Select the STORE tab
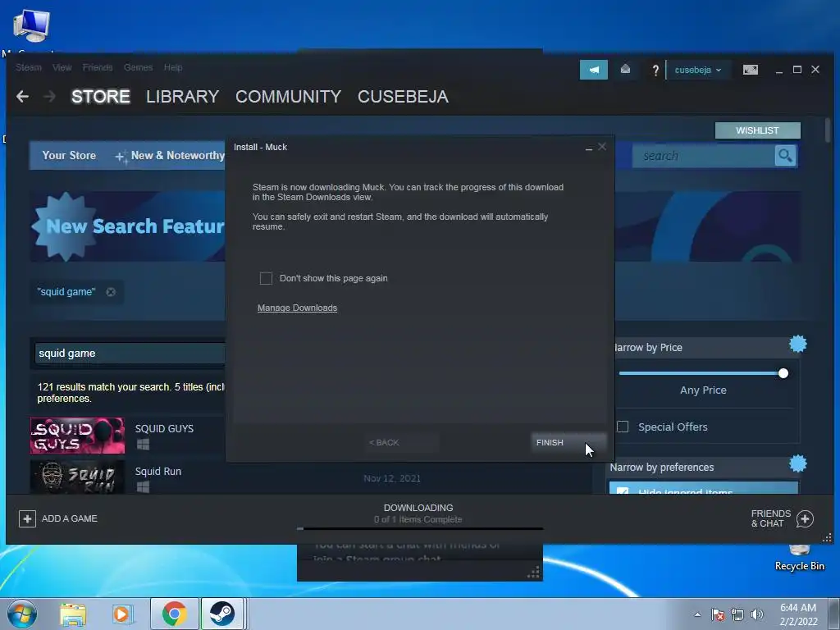Viewport: 840px width, 630px height. pos(101,97)
